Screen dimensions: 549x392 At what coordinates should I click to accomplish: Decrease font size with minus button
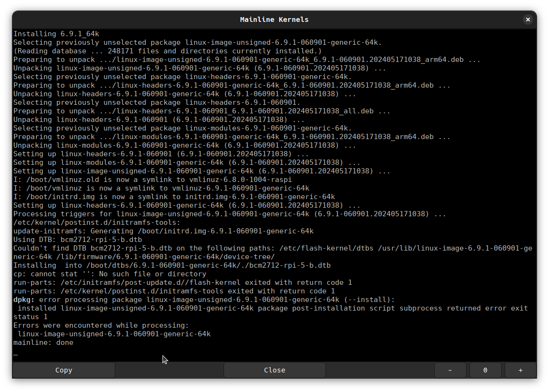(450, 370)
